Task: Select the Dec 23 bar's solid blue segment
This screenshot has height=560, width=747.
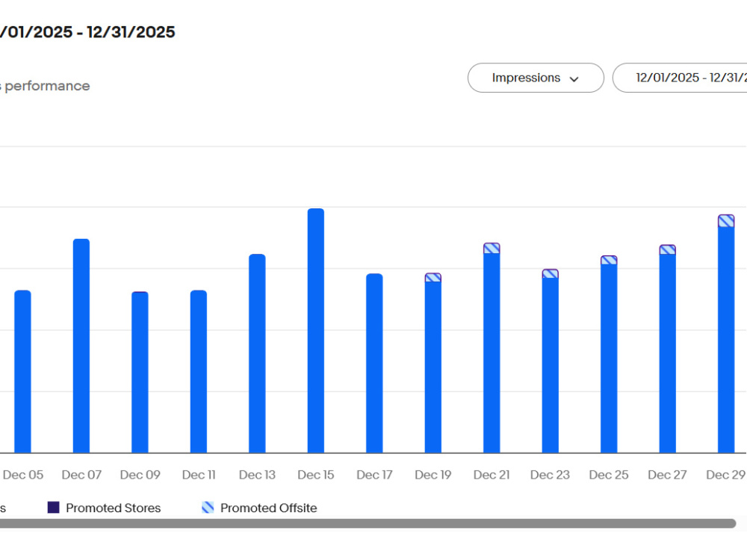Action: 551,365
